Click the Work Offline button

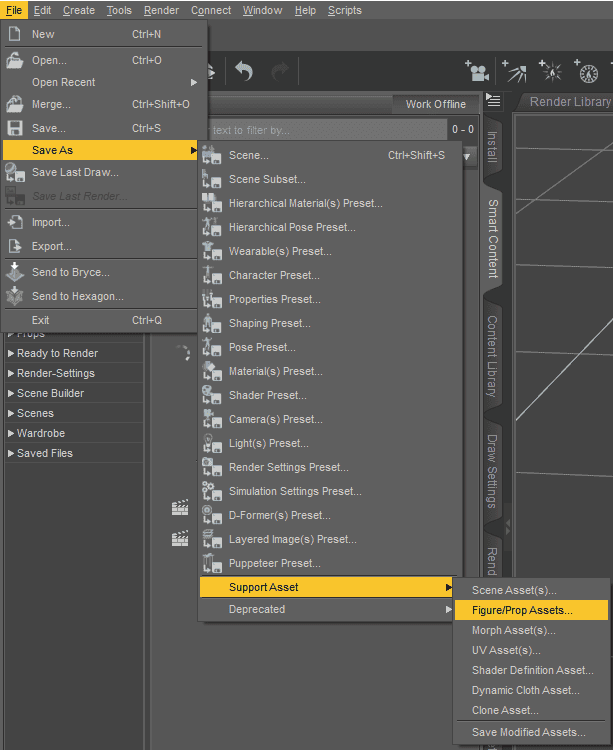(436, 104)
